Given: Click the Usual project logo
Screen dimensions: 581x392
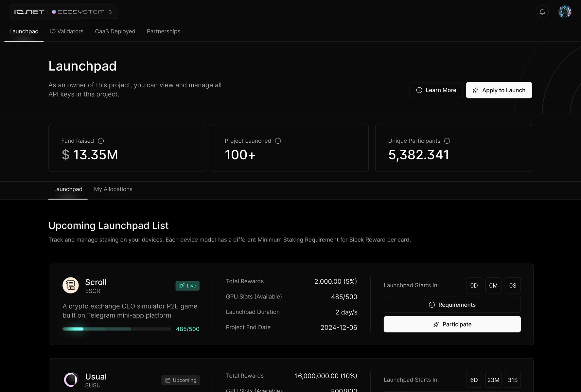Looking at the screenshot, I should (x=71, y=380).
